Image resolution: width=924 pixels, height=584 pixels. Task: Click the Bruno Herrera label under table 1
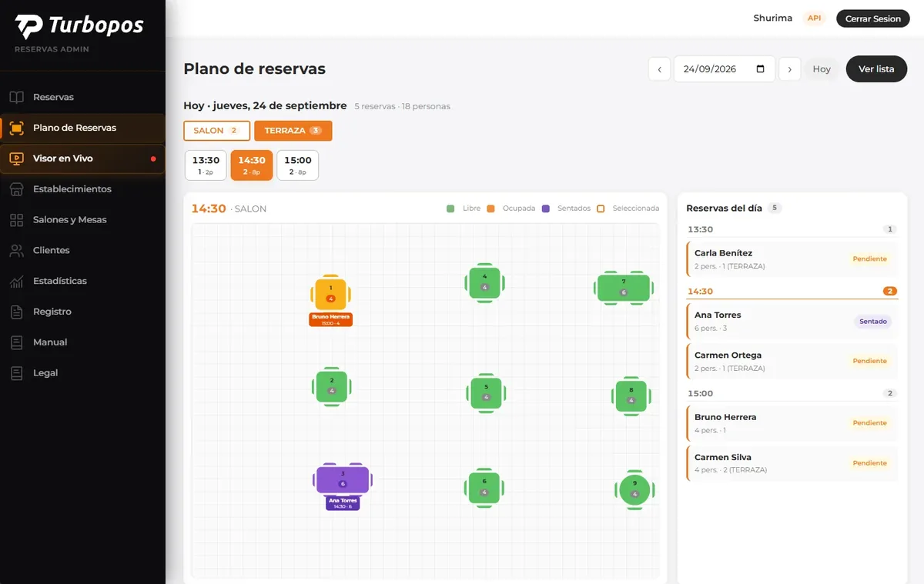point(331,319)
